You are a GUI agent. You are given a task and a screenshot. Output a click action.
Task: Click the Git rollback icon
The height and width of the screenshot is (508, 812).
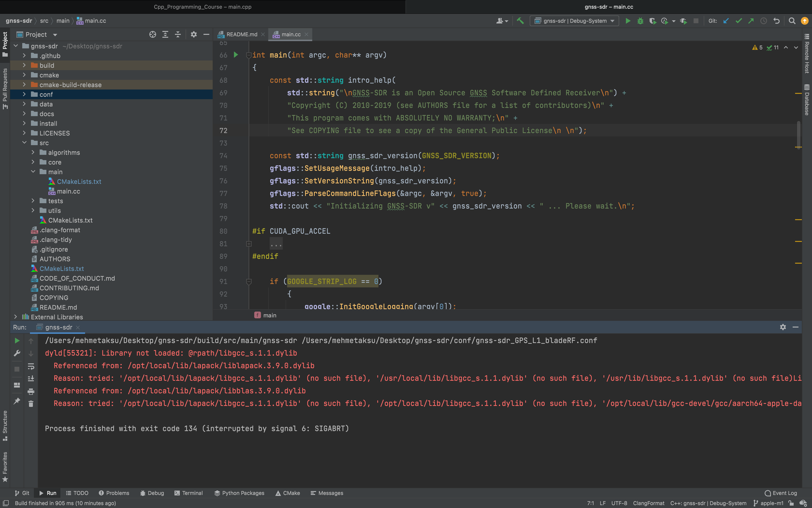pyautogui.click(x=776, y=21)
